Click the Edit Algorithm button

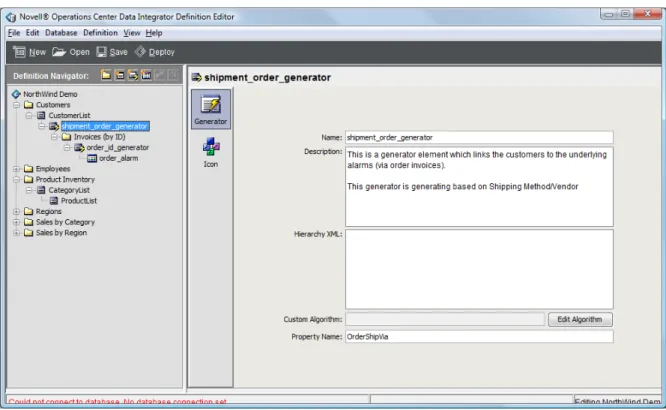580,320
